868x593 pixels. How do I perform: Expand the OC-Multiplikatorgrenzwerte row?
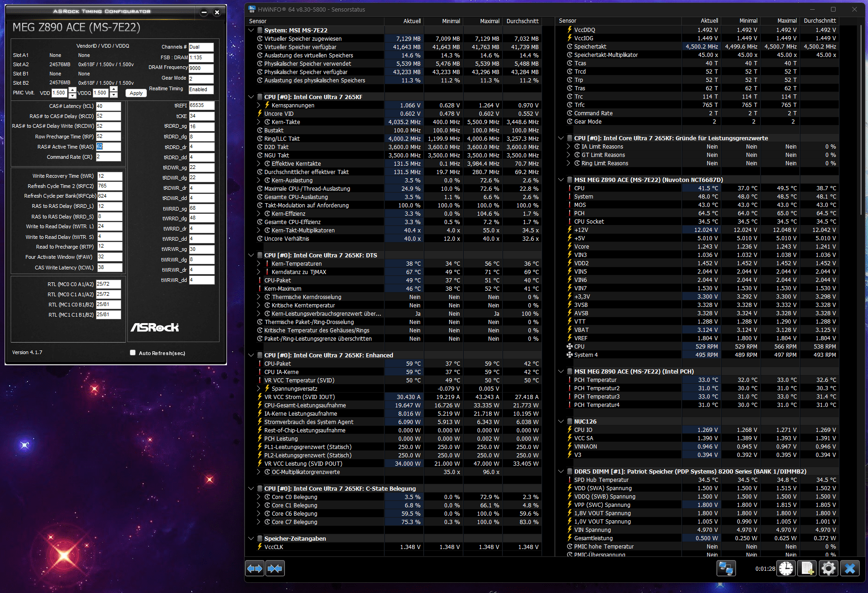click(259, 472)
